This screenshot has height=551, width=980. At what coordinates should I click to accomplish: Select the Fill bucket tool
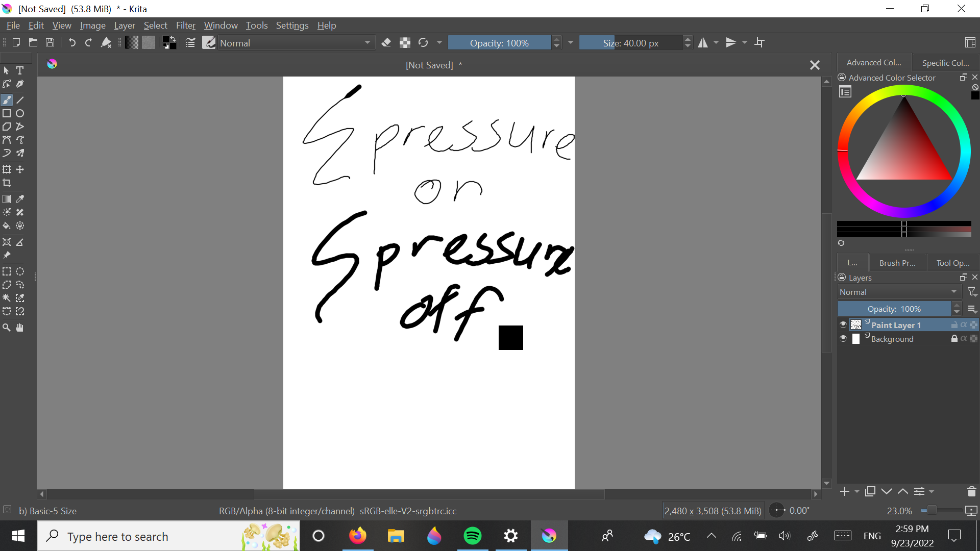click(x=7, y=226)
